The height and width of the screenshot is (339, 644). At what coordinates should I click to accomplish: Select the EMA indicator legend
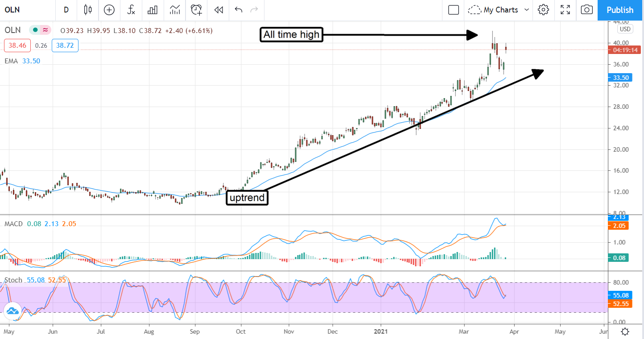[11, 61]
